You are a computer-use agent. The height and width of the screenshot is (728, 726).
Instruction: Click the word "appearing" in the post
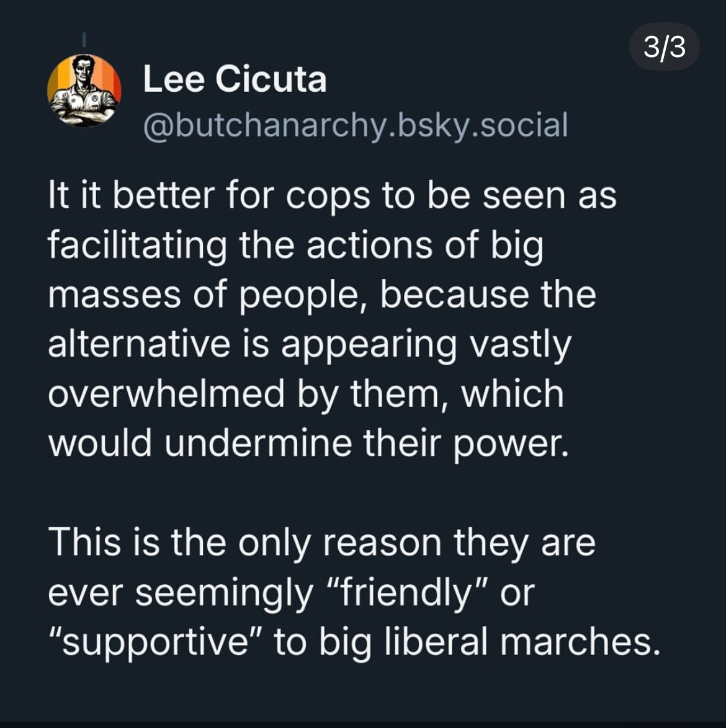tap(369, 344)
